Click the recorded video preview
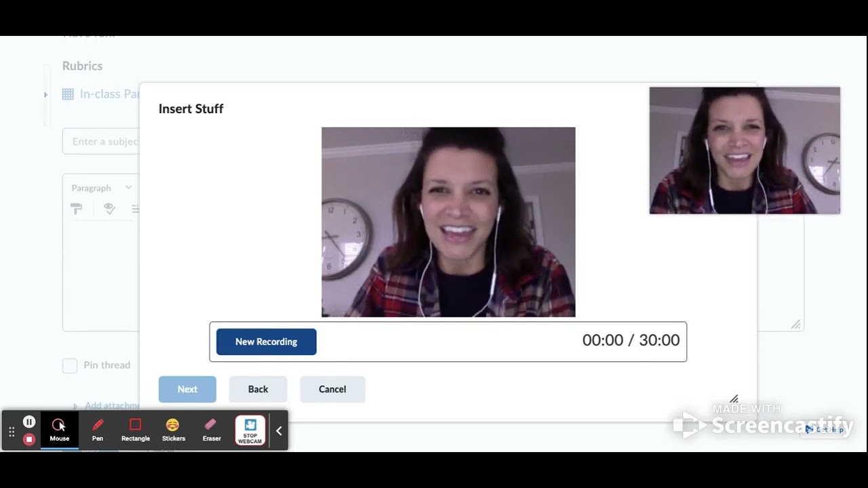The height and width of the screenshot is (488, 868). tap(448, 222)
